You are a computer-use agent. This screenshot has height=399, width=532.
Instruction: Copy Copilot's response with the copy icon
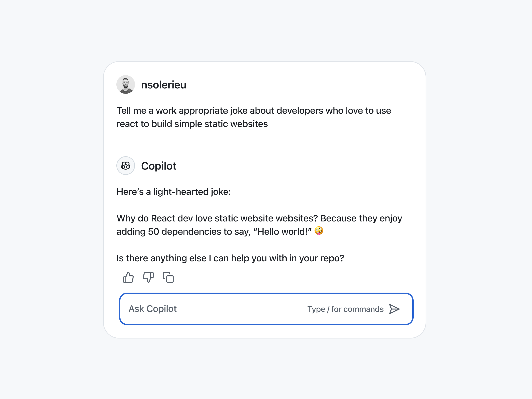168,277
